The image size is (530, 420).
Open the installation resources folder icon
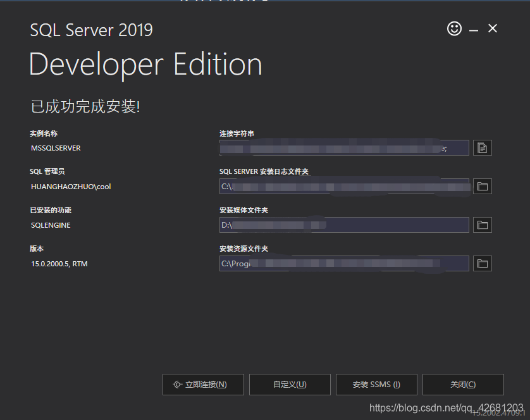pos(483,263)
